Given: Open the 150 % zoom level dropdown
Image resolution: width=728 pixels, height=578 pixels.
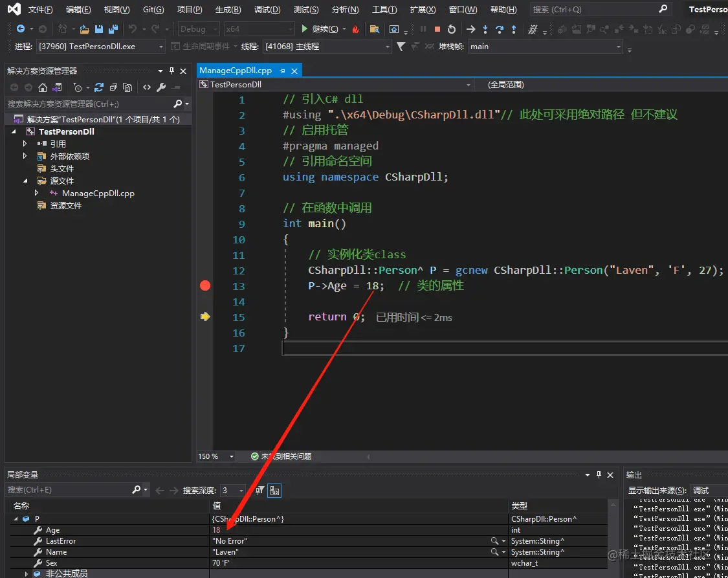Looking at the screenshot, I should pos(232,456).
